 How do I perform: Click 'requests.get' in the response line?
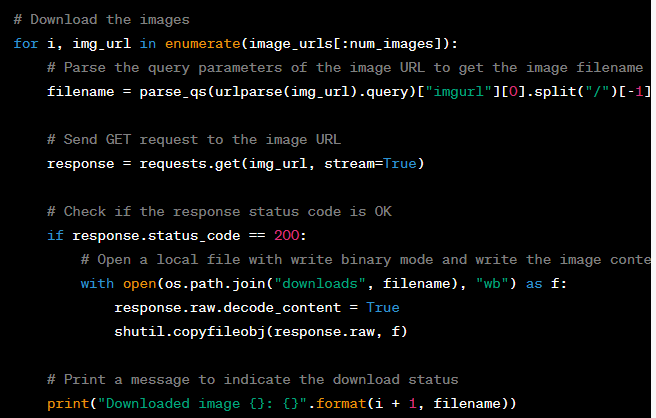190,164
